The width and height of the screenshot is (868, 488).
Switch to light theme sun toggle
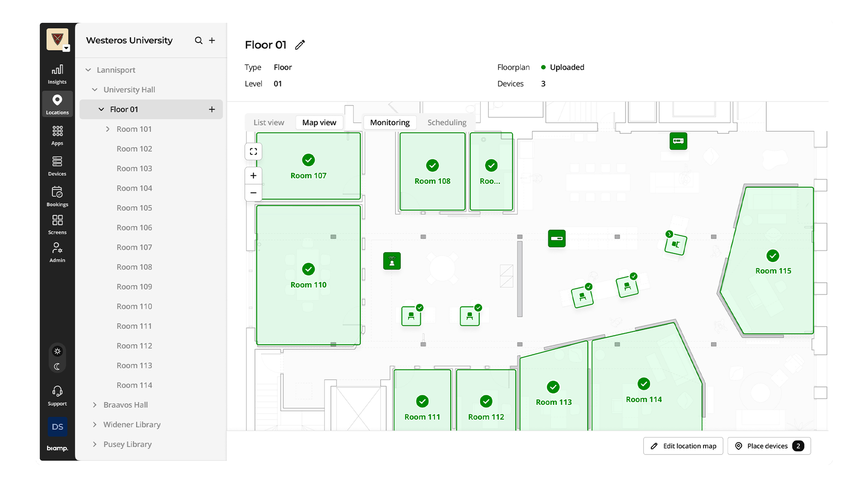coord(57,351)
